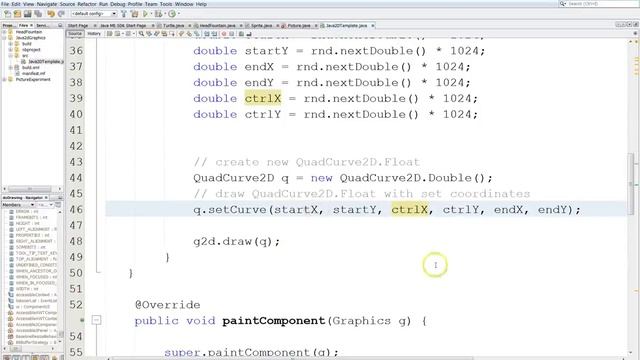Screen dimensions: 640x360
Task: Expand the build folder node
Action: click(11, 44)
